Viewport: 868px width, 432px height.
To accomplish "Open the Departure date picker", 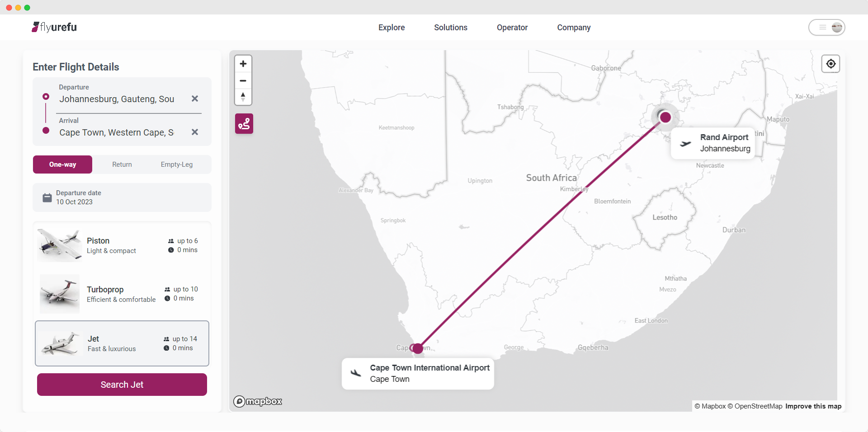I will (122, 197).
